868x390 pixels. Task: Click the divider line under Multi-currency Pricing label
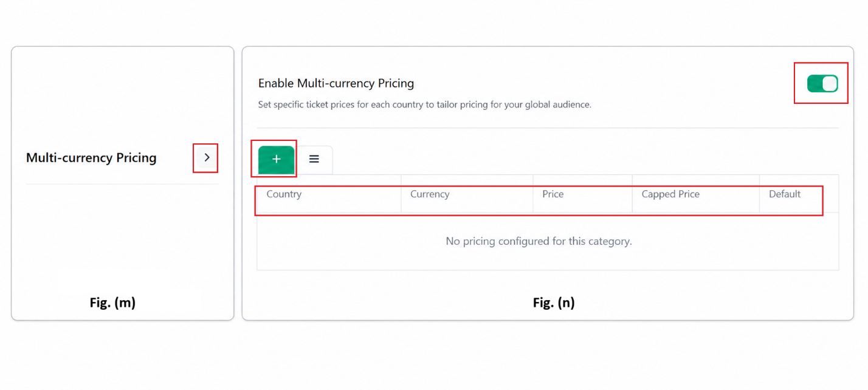[x=122, y=184]
